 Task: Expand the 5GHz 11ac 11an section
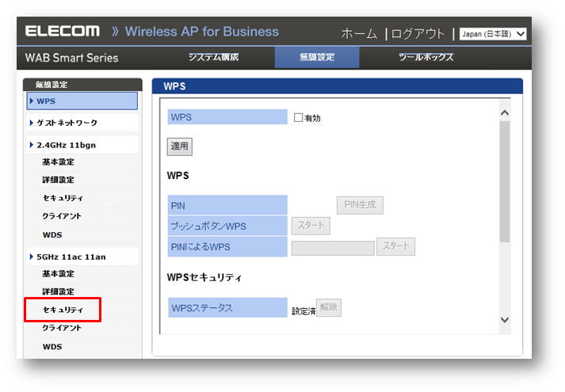[x=82, y=257]
